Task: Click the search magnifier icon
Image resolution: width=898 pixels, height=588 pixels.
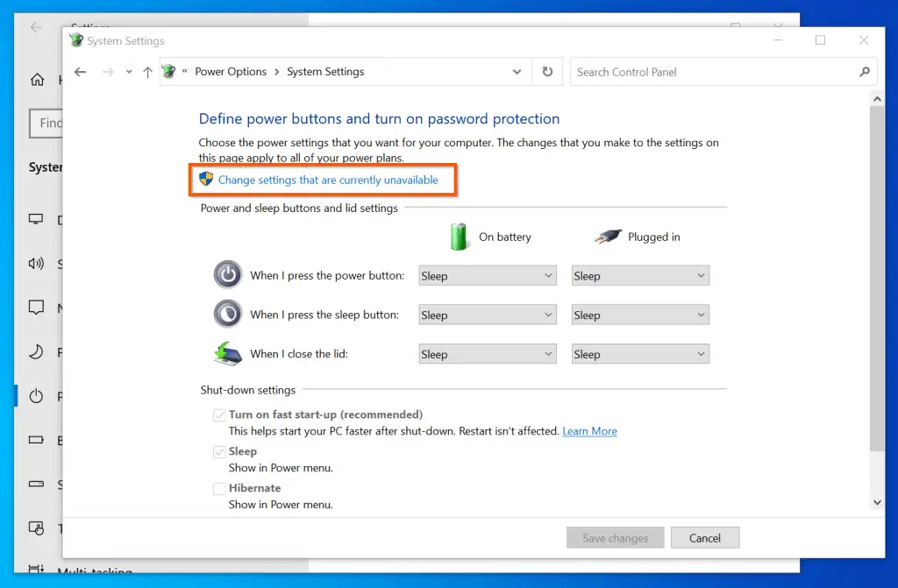Action: click(864, 72)
